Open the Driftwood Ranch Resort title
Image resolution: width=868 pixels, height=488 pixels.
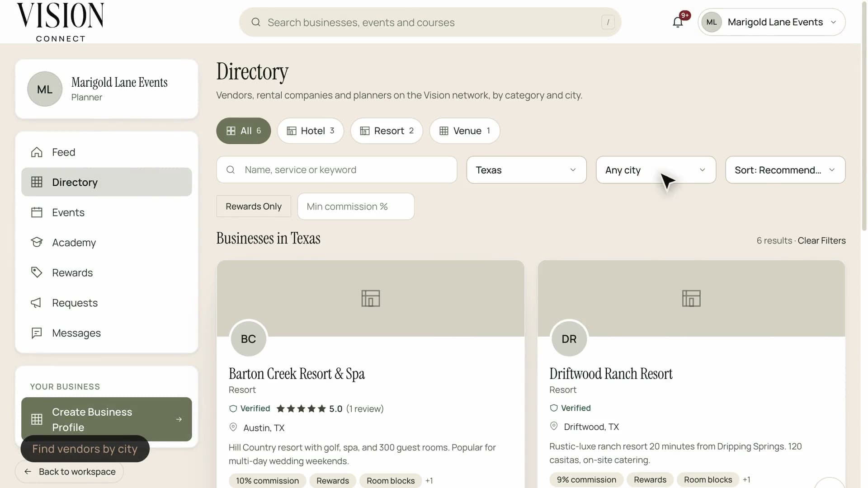pos(611,374)
